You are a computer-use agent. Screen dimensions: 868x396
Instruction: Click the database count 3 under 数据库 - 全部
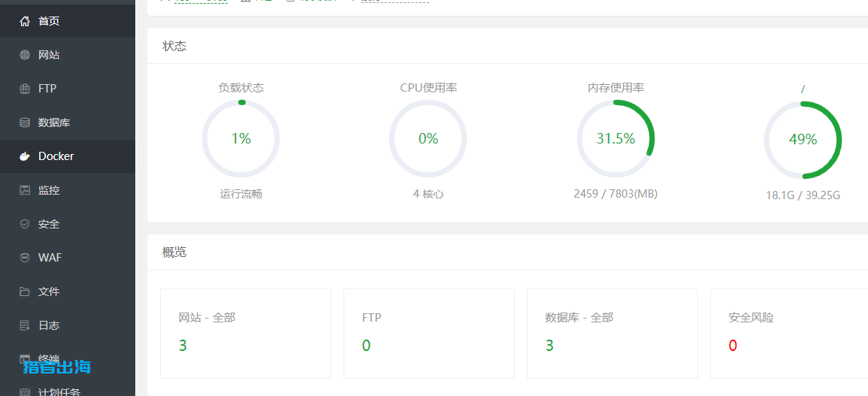[549, 346]
